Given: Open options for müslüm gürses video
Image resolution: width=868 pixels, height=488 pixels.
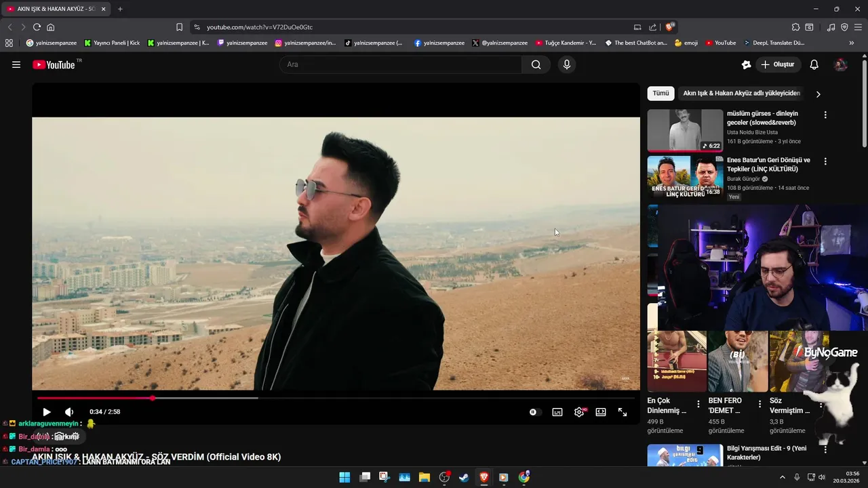Looking at the screenshot, I should coord(825,115).
